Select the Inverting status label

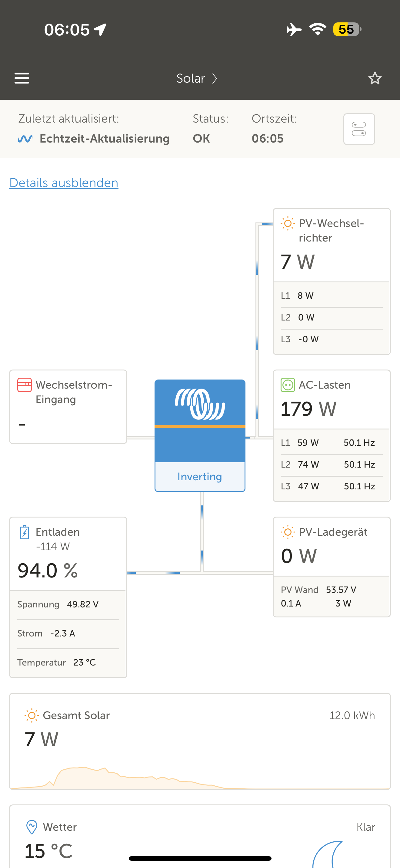point(200,476)
